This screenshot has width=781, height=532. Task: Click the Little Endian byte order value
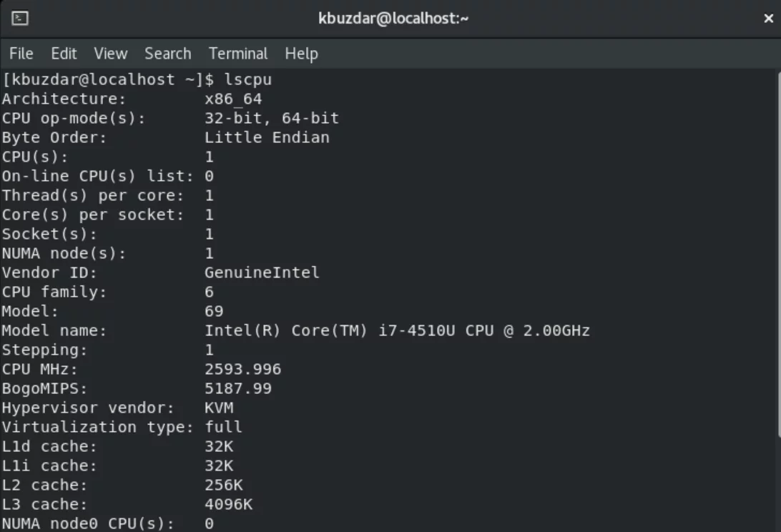[267, 137]
